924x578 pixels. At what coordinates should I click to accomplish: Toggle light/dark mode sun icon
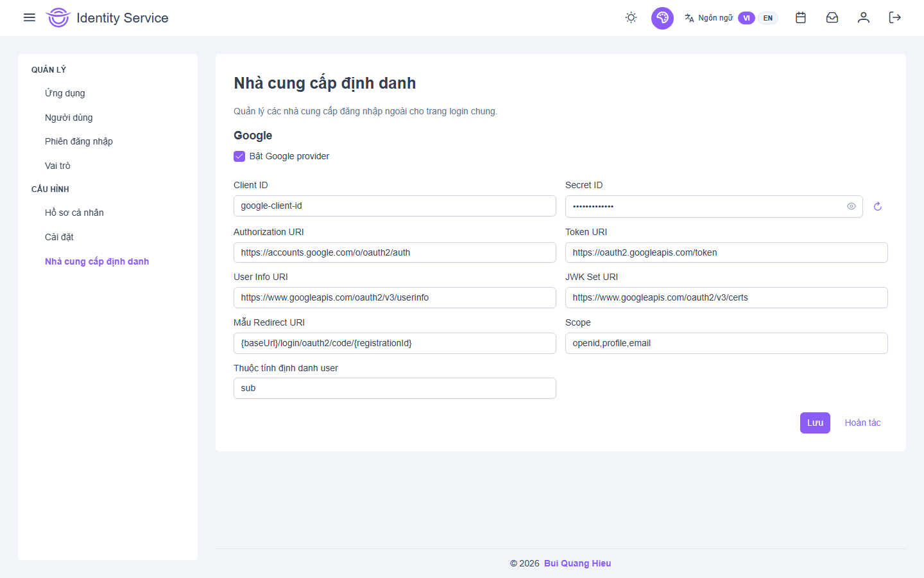pos(631,18)
